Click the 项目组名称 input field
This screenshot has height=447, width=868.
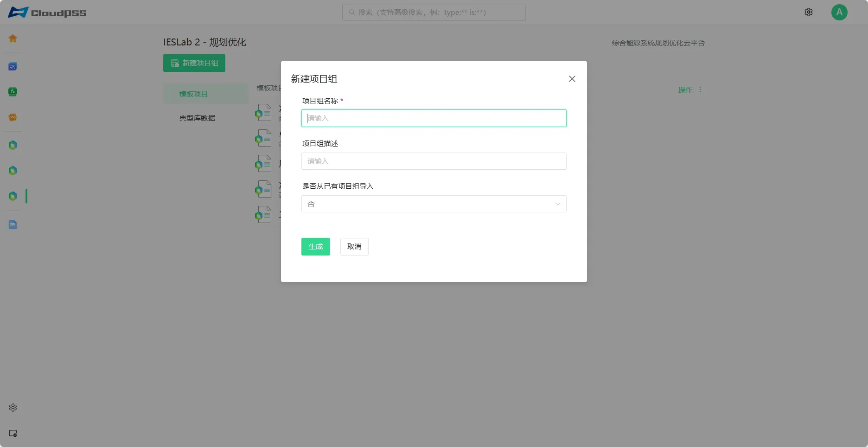[x=434, y=118]
